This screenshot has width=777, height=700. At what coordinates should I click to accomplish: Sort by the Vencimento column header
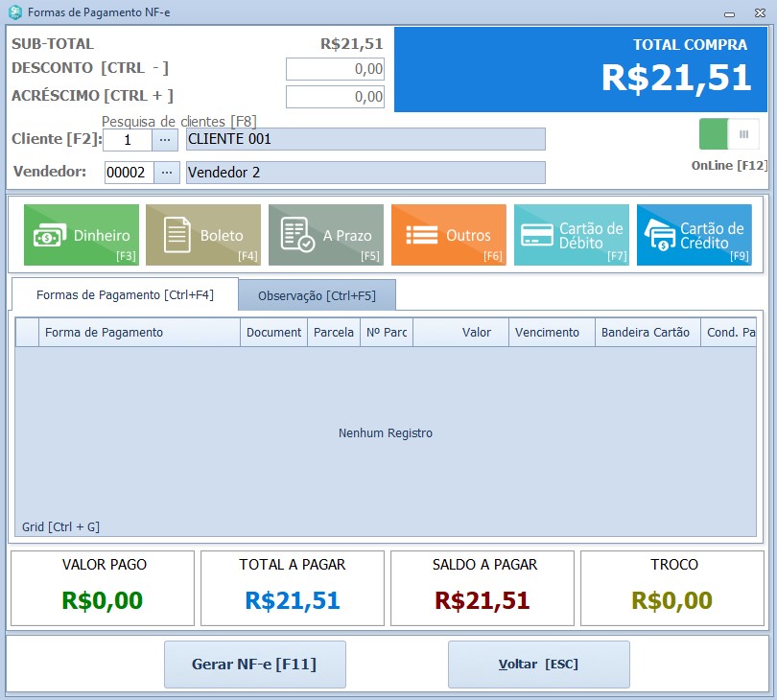point(547,333)
